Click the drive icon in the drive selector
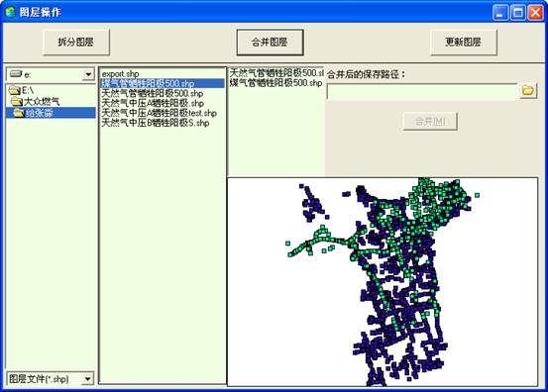 point(16,73)
